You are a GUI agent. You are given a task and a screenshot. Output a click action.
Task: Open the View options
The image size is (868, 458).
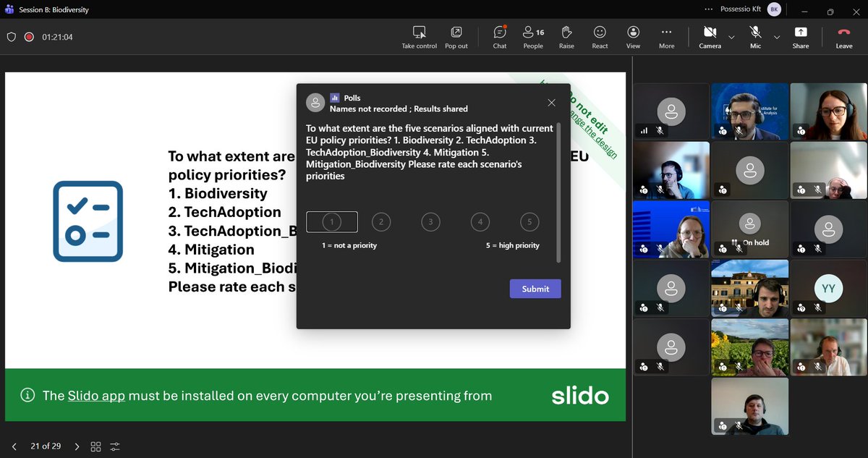[x=634, y=37]
